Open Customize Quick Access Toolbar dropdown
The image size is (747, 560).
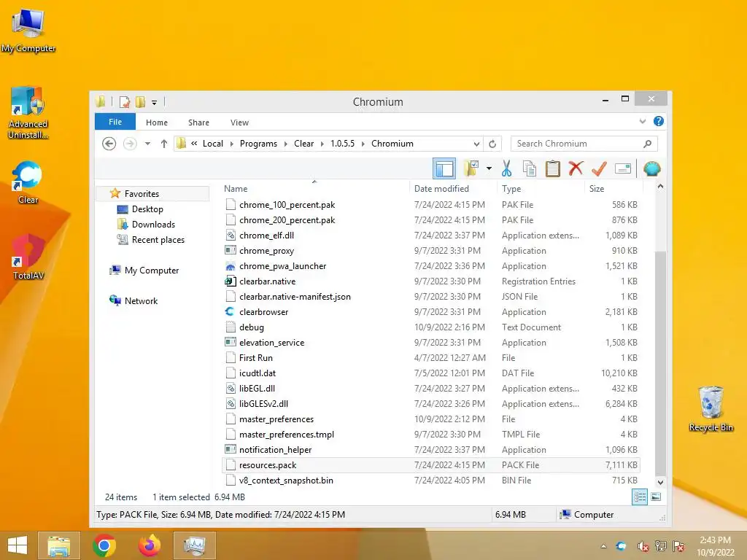coord(155,102)
